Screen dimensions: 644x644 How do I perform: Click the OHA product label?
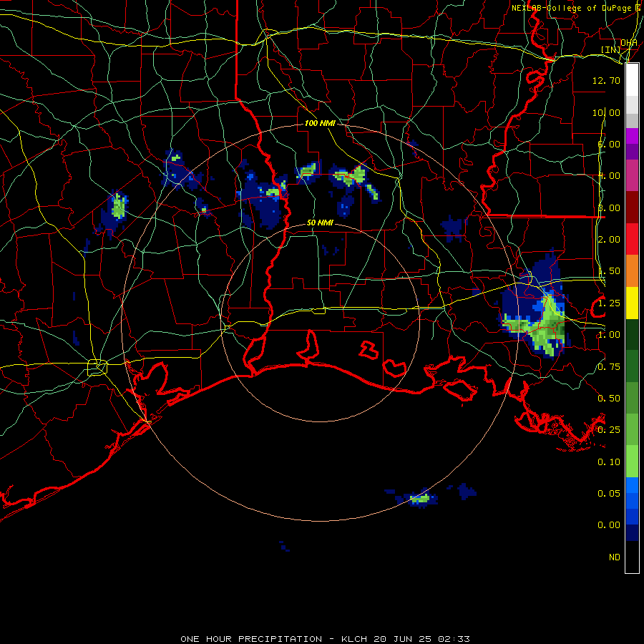629,43
